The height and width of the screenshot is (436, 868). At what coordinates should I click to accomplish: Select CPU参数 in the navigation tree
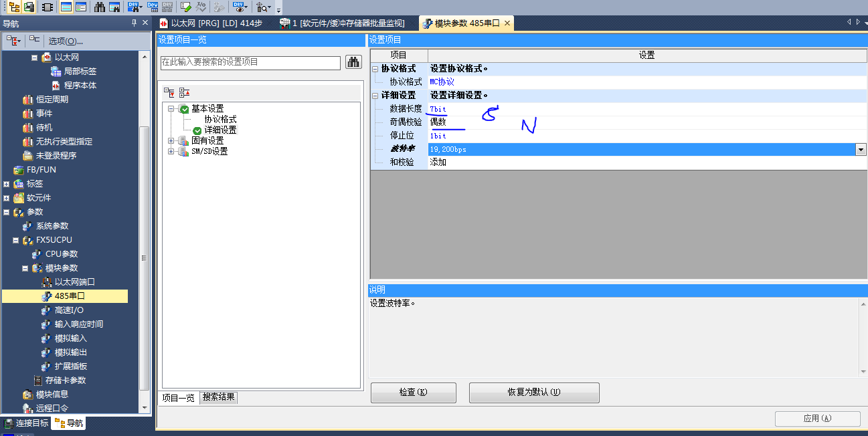[x=62, y=253]
